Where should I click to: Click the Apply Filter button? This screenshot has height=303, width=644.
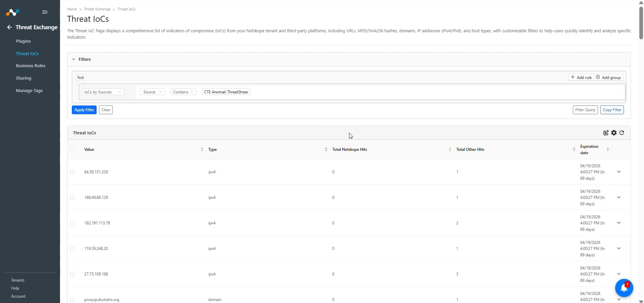[84, 110]
